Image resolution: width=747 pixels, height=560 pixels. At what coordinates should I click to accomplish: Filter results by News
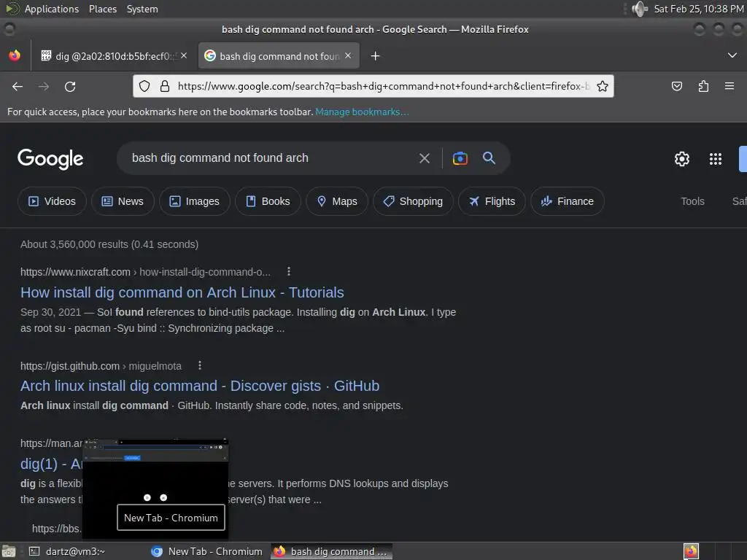coord(123,201)
